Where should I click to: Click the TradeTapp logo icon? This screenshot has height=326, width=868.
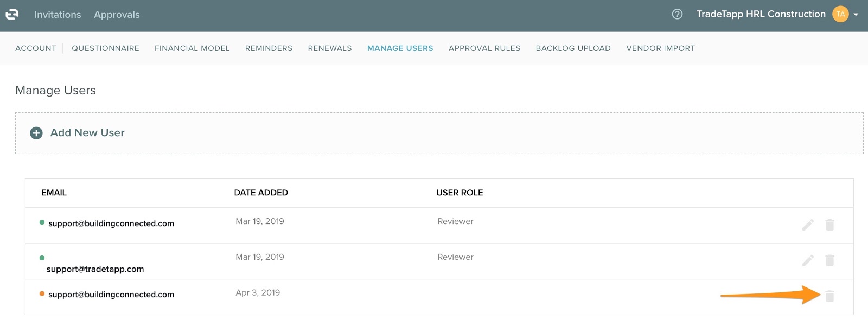pyautogui.click(x=12, y=14)
